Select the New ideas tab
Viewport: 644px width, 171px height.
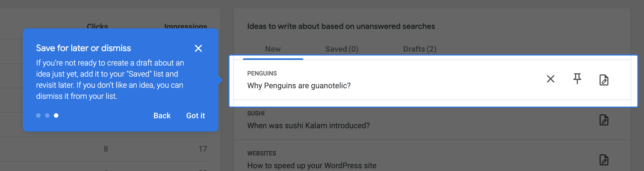pyautogui.click(x=273, y=49)
